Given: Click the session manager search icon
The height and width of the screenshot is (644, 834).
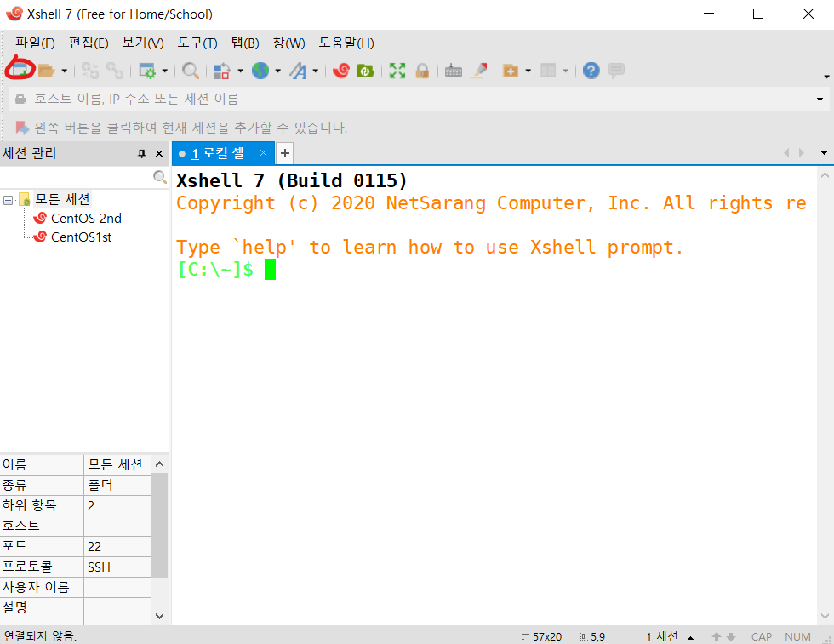Looking at the screenshot, I should pos(159,177).
